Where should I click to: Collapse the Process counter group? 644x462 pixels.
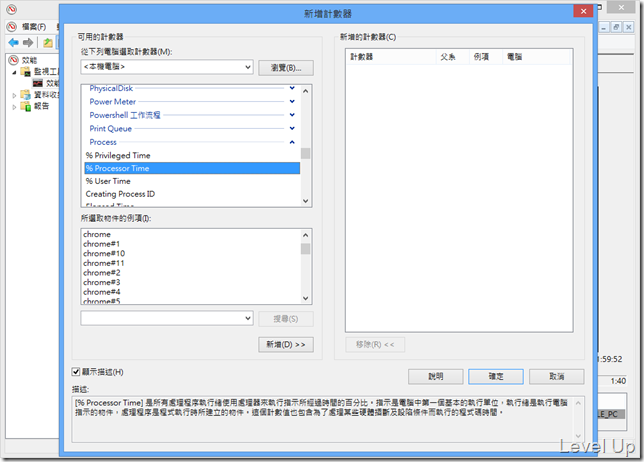(x=292, y=142)
